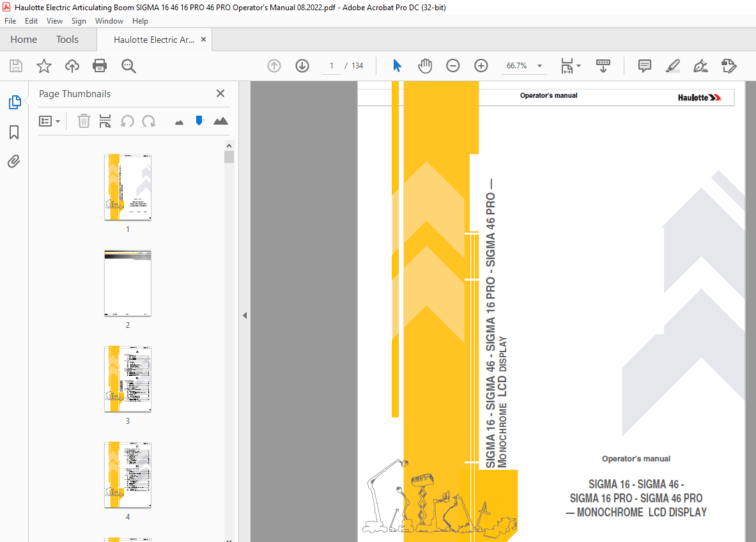Open the Bookmarks panel in the sidebar
Image resolution: width=756 pixels, height=542 pixels.
pos(14,132)
